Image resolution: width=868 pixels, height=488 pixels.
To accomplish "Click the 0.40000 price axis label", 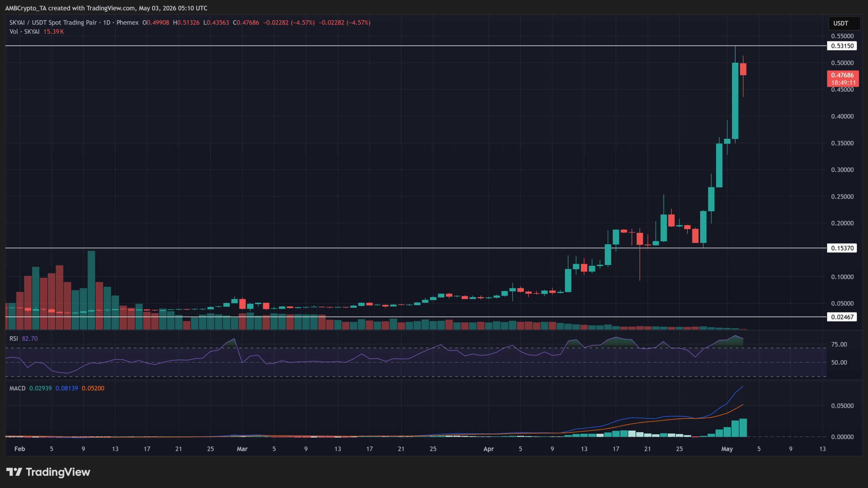I will (x=842, y=116).
